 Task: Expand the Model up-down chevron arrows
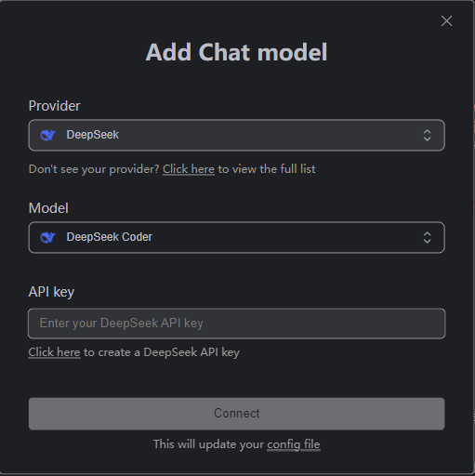pos(427,238)
